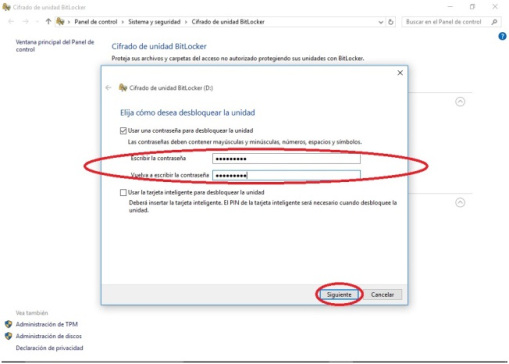Click the search magnifier icon
Viewport: 509px width, 364px height.
494,22
